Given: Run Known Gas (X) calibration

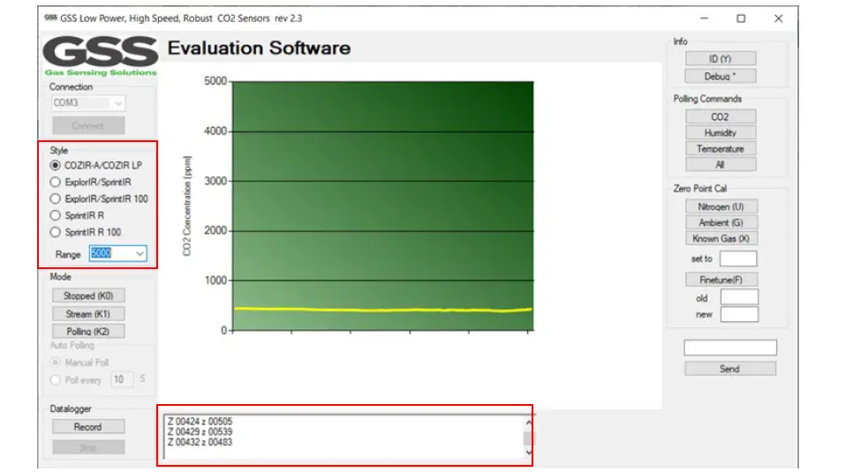Looking at the screenshot, I should 721,238.
